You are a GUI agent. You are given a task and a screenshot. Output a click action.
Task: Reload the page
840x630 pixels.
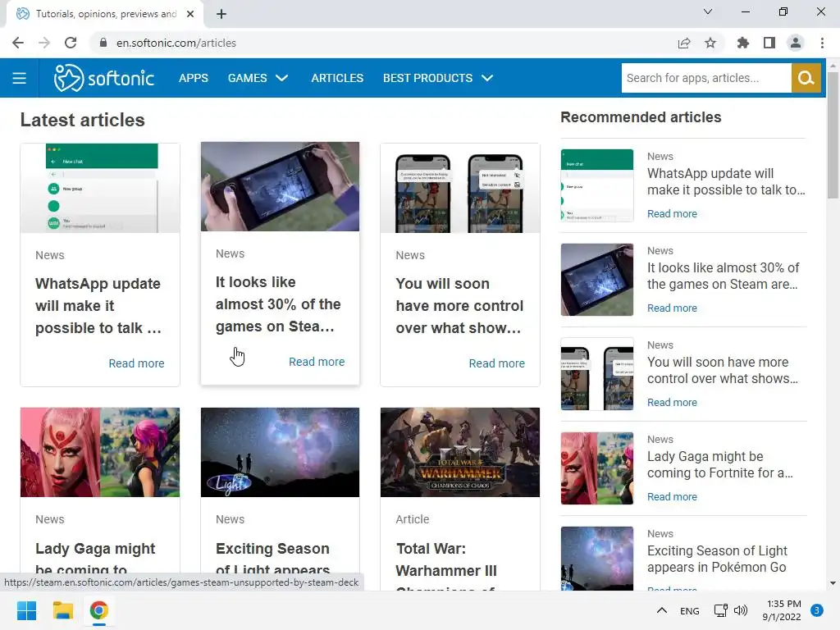pyautogui.click(x=71, y=43)
